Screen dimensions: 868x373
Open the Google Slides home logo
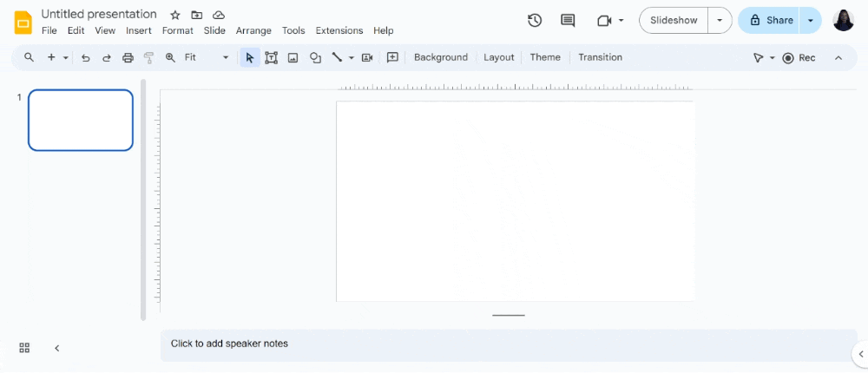(x=23, y=23)
